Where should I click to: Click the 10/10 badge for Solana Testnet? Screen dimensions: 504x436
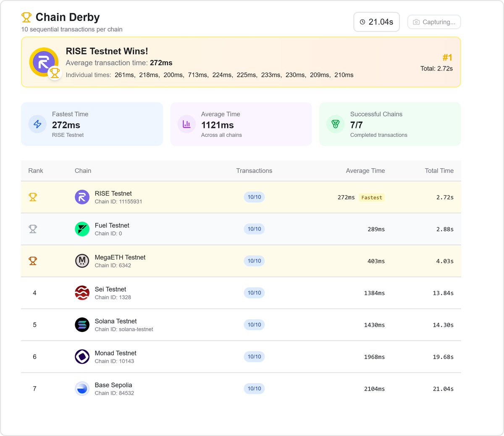pyautogui.click(x=254, y=324)
